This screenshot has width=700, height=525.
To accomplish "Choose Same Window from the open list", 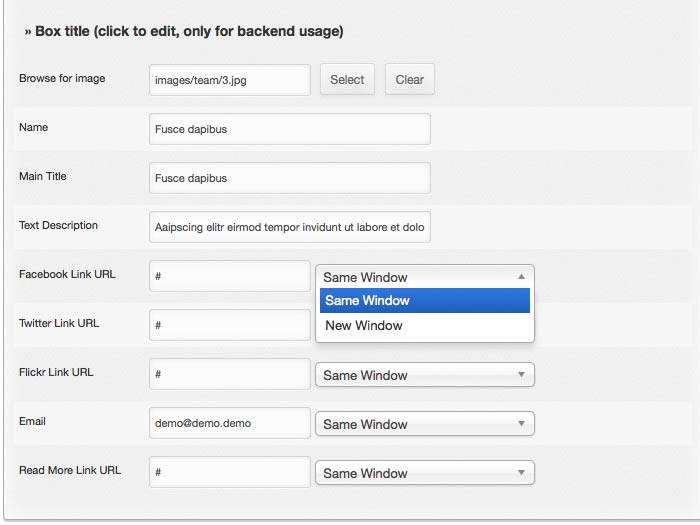I will 424,301.
